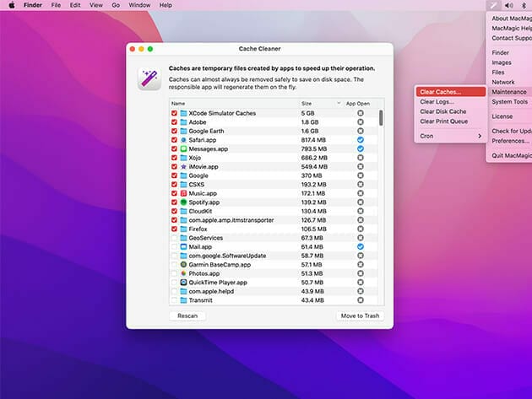This screenshot has height=399, width=532.
Task: Sort by the Size column header
Action: click(307, 103)
